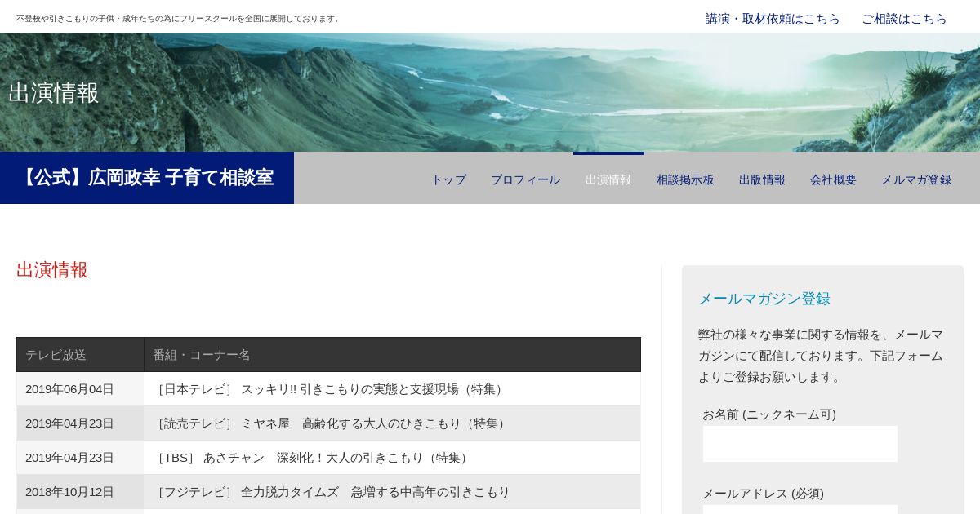This screenshot has height=514, width=980.
Task: Click the メールマガジン登録 sidebar heading
Action: (764, 299)
